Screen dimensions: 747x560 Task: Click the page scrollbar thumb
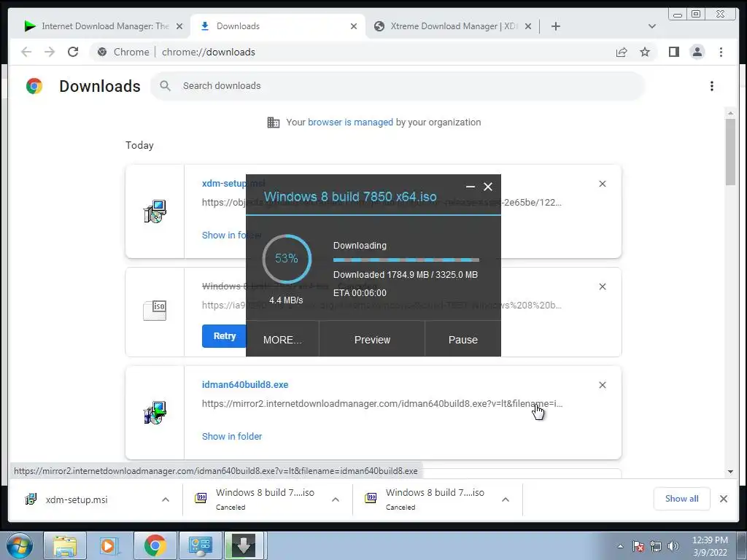click(x=730, y=152)
